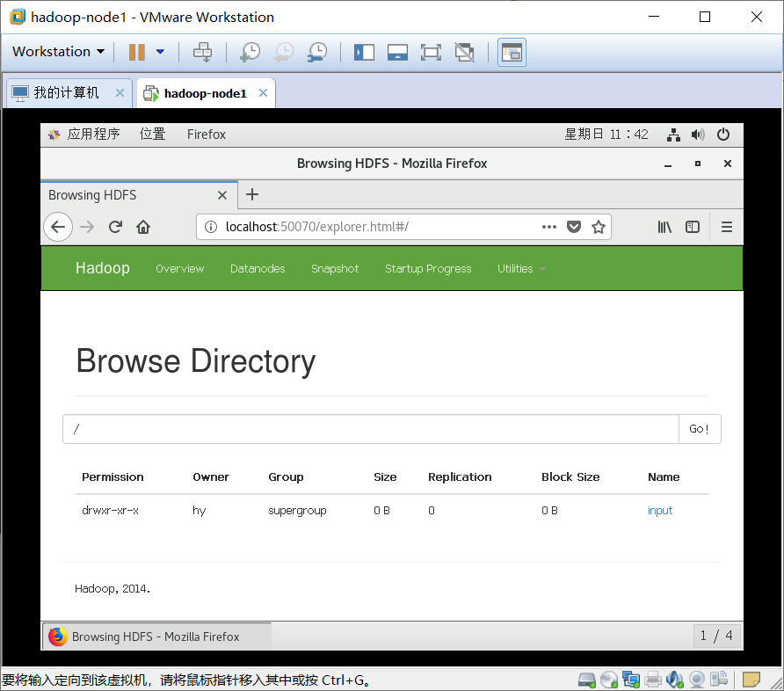Viewport: 784px width, 691px height.
Task: Click the virtual printer status bar icon
Action: pyautogui.click(x=653, y=679)
